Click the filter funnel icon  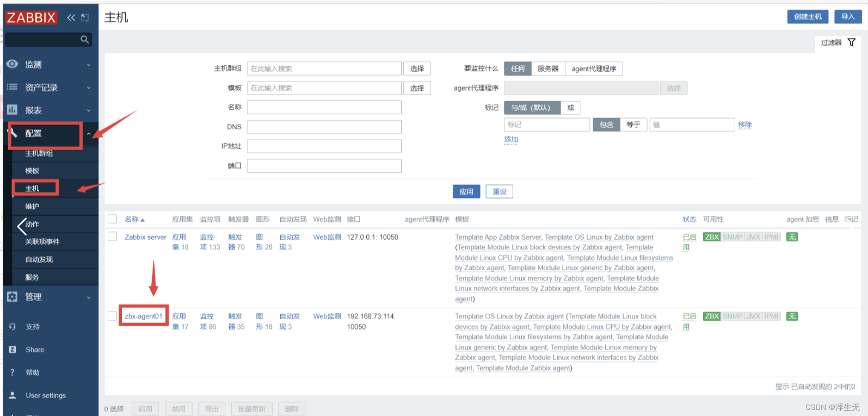coord(852,42)
